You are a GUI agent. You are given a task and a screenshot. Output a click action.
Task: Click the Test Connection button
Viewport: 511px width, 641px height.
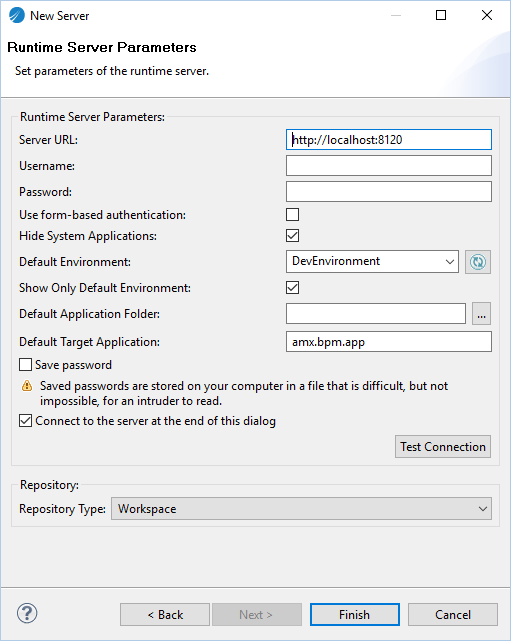pyautogui.click(x=443, y=446)
